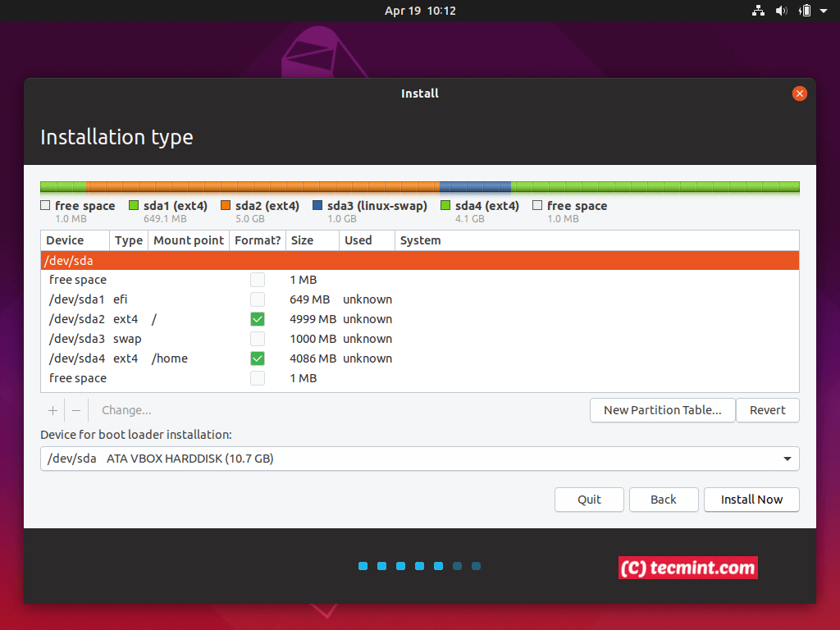The image size is (840, 630).
Task: Click the Revert button
Action: click(767, 410)
